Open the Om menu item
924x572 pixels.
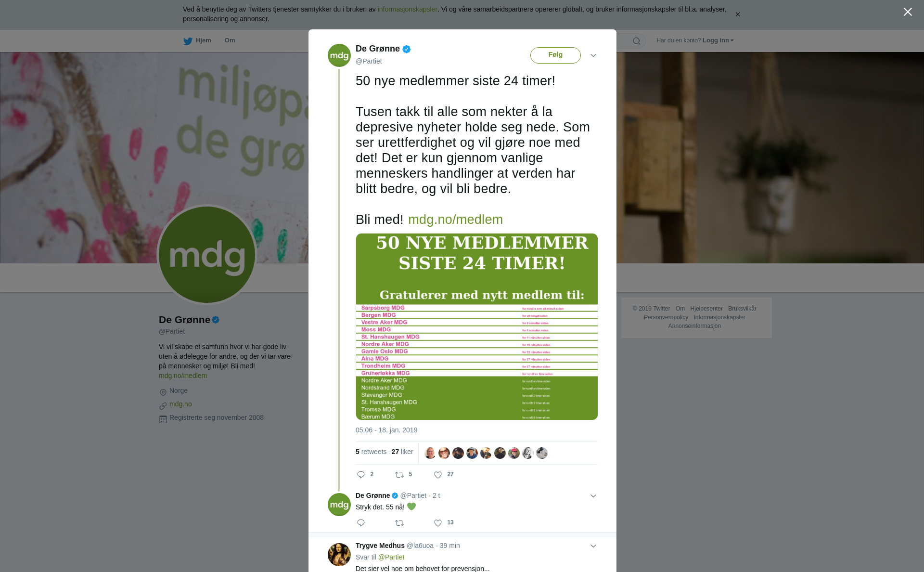[230, 40]
